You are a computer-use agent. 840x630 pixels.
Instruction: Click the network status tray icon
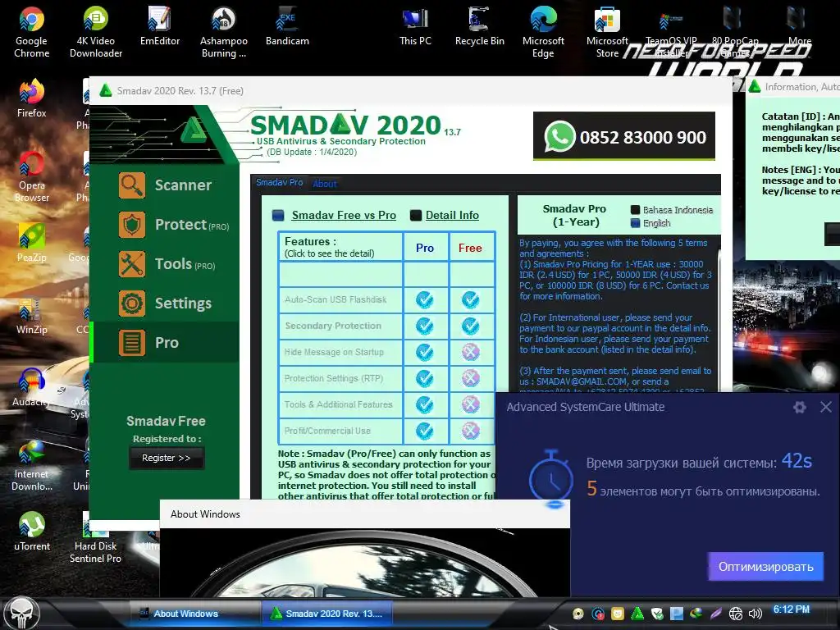tap(736, 614)
